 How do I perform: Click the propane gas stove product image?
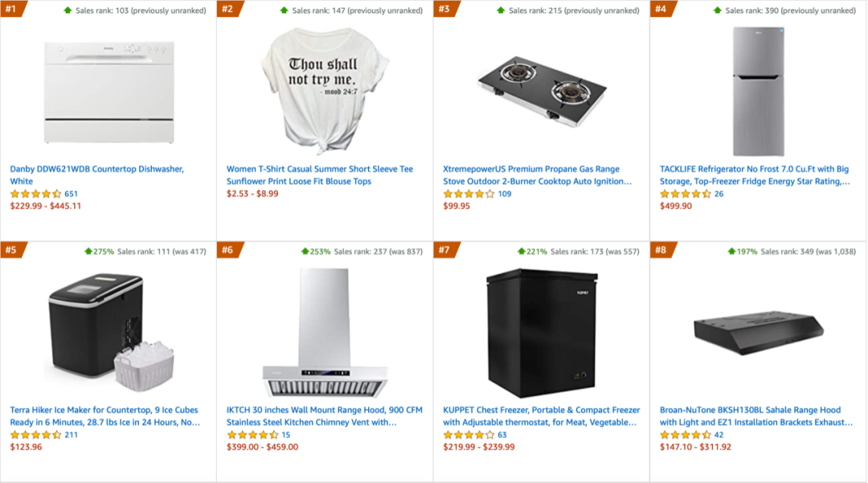pos(541,91)
